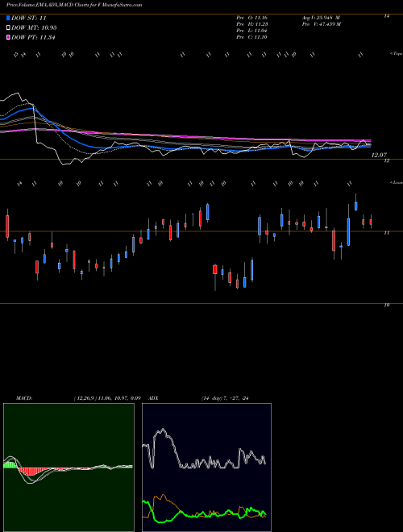Select the 'DOW PT: 11.34' legend label
Viewport: 403px width, 532px height.
(x=33, y=37)
